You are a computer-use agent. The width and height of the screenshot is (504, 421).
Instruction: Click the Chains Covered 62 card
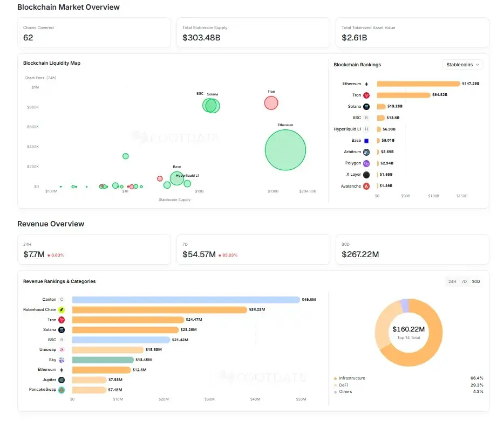coord(94,33)
